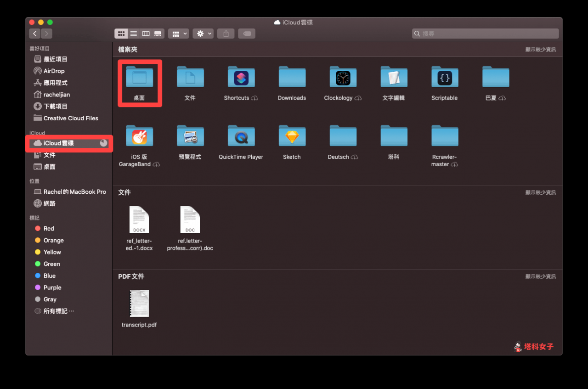Select the ref.letter-profess…corr).doc file
Screen dimensions: 588x389
[x=190, y=220]
